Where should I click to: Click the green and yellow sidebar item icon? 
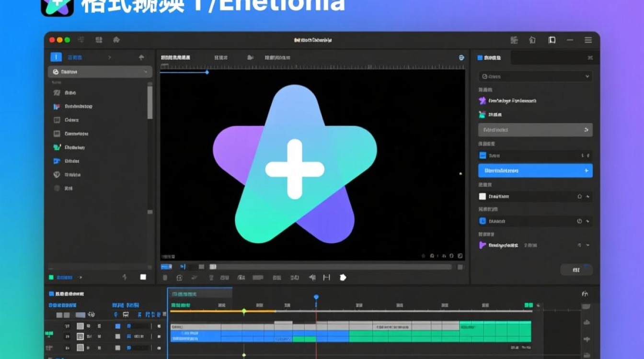(x=57, y=147)
